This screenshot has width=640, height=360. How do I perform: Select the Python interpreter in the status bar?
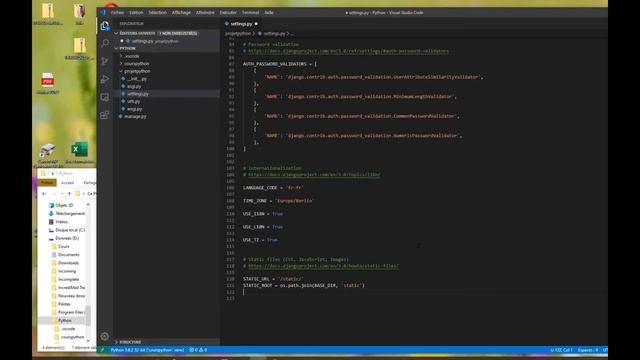click(x=147, y=350)
